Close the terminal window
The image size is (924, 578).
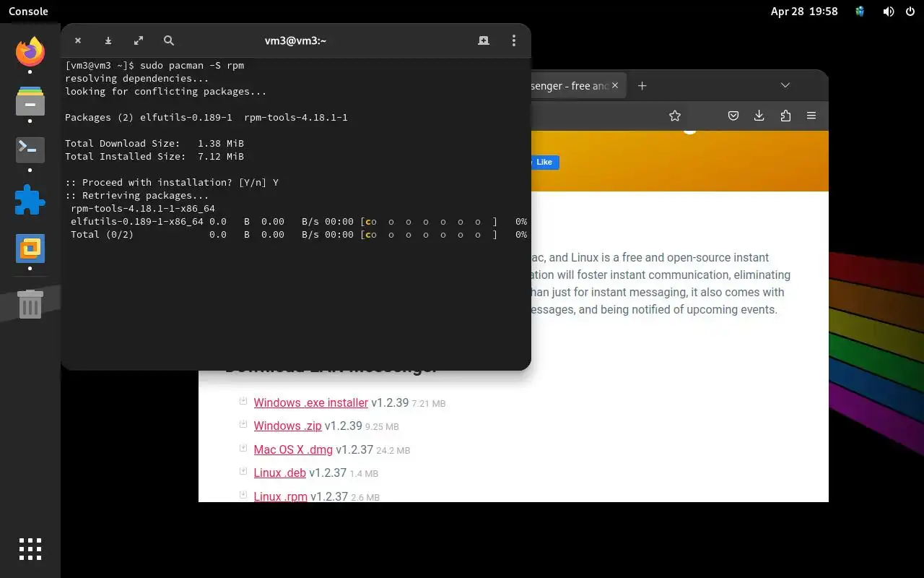pos(78,40)
